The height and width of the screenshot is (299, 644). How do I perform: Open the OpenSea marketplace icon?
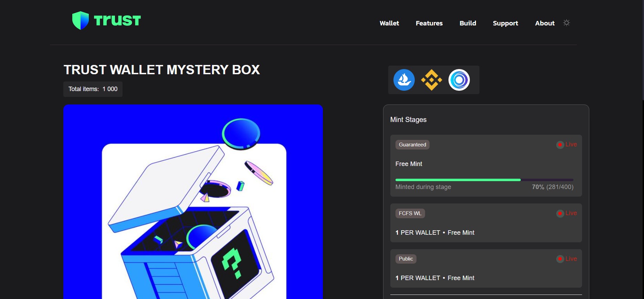[x=404, y=80]
